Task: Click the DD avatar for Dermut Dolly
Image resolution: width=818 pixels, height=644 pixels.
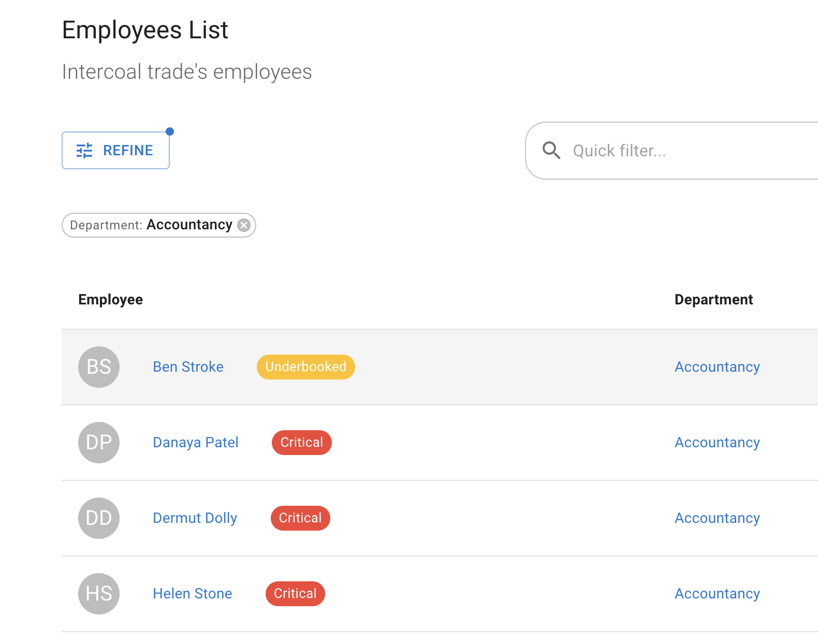Action: (x=99, y=518)
